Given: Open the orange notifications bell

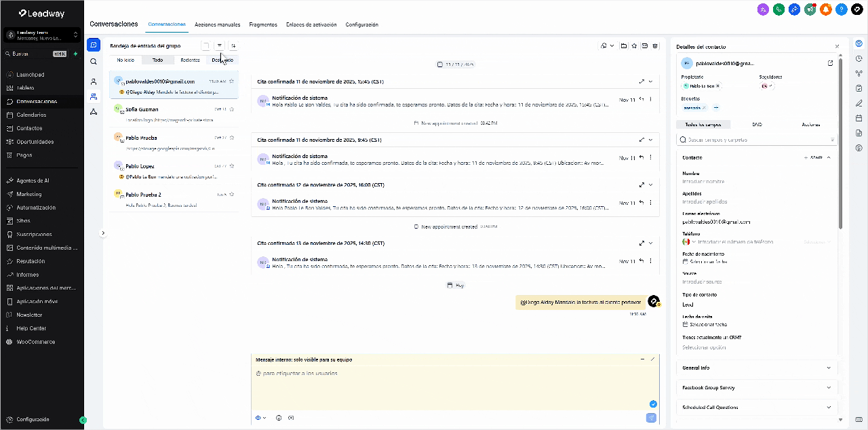Looking at the screenshot, I should click(825, 9).
